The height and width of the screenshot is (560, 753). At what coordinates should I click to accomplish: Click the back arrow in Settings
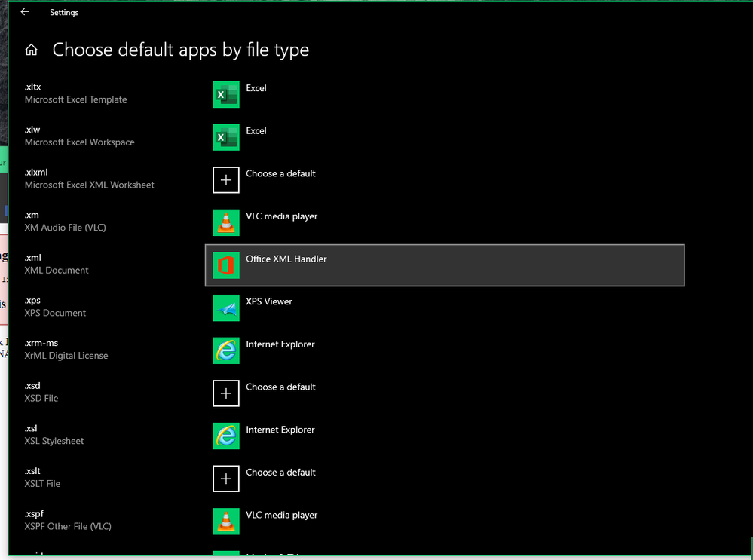pyautogui.click(x=25, y=12)
